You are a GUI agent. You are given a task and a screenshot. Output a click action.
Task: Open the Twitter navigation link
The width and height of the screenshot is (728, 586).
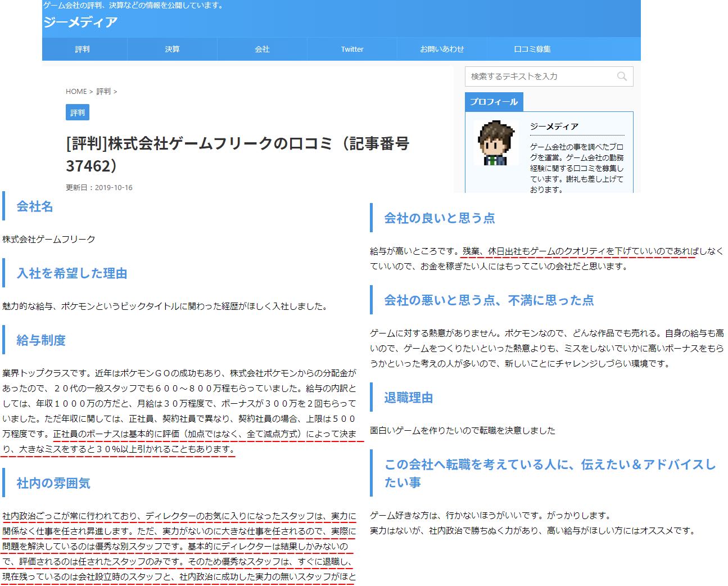[x=352, y=49]
